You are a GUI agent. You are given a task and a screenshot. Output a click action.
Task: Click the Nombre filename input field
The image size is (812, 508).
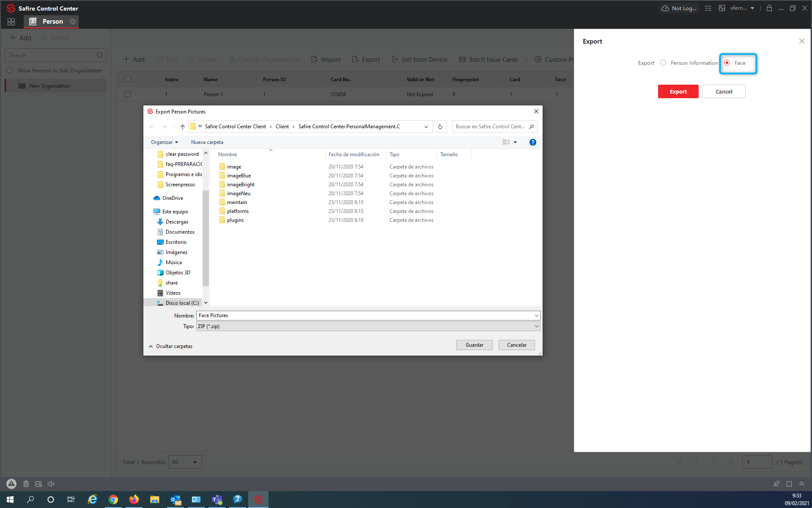(365, 315)
